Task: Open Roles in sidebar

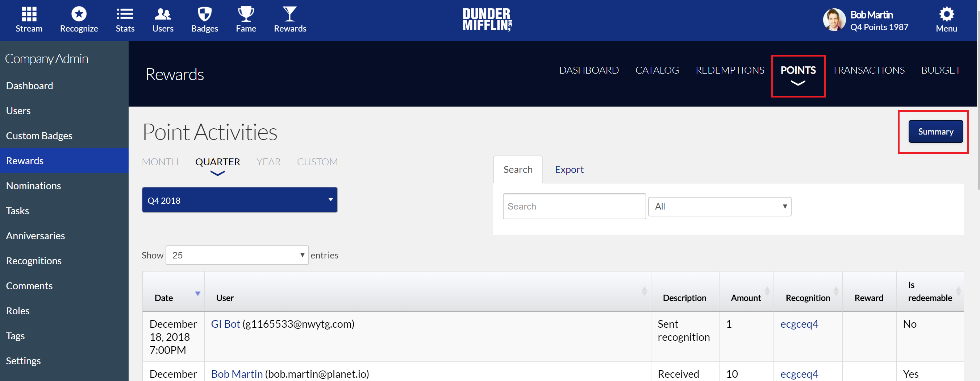Action: (64, 311)
